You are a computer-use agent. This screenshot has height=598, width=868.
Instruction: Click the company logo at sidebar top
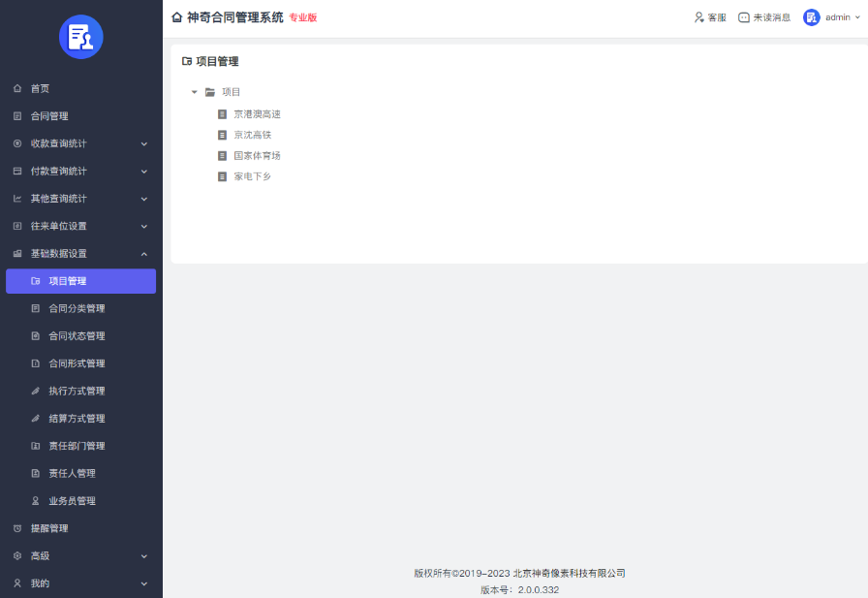[x=80, y=37]
